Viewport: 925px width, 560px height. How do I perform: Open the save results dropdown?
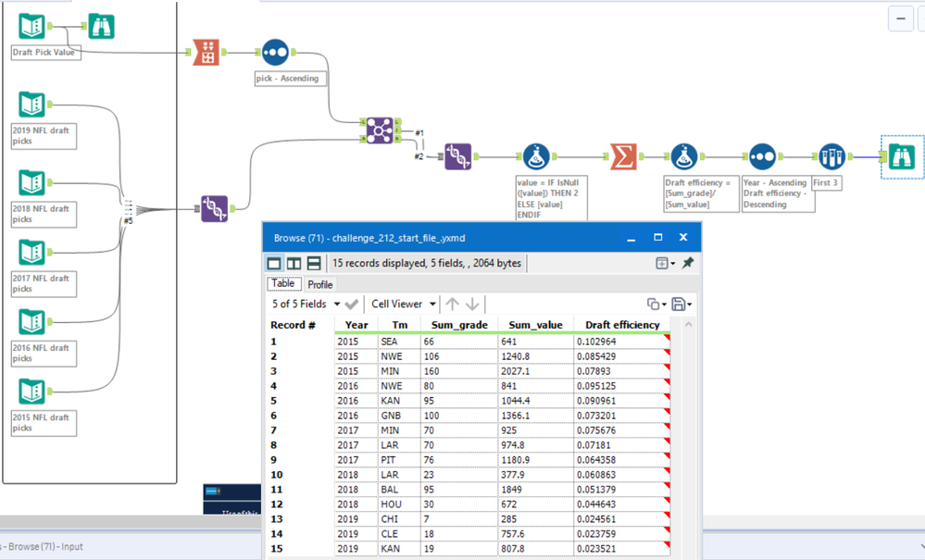tap(682, 304)
